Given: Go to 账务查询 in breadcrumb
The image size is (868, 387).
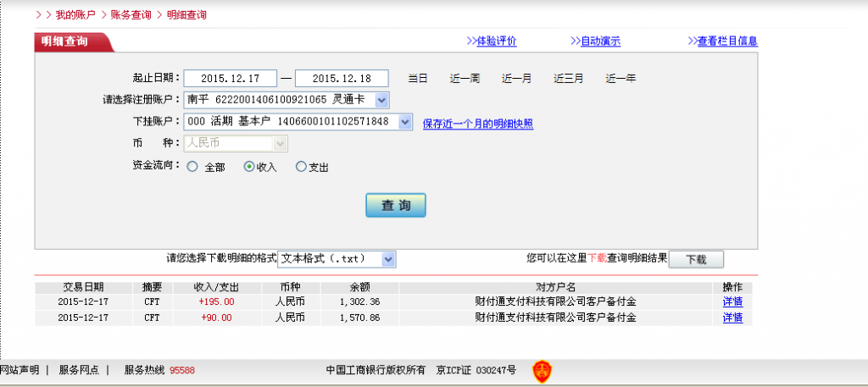Looking at the screenshot, I should coord(131,15).
